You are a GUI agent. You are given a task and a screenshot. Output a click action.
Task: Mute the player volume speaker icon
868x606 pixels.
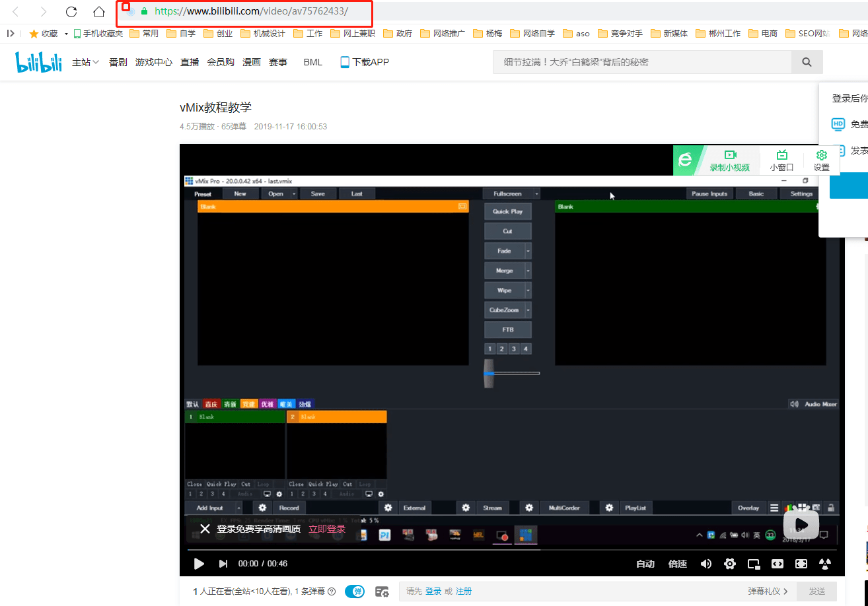pyautogui.click(x=706, y=564)
